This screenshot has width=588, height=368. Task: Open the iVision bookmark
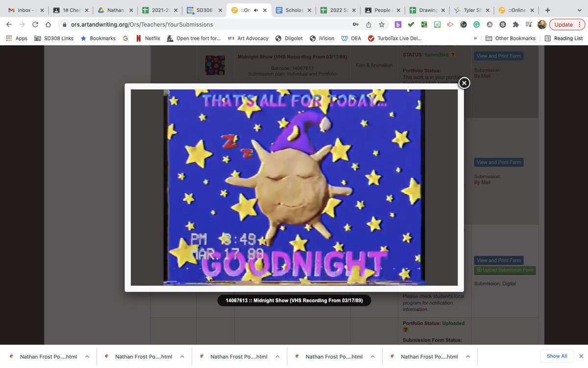coord(322,38)
